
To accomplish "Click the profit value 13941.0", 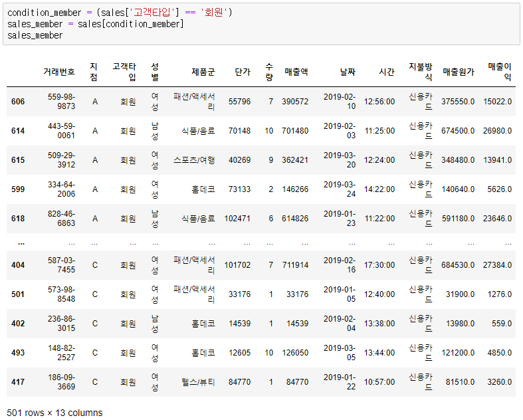I will (498, 160).
